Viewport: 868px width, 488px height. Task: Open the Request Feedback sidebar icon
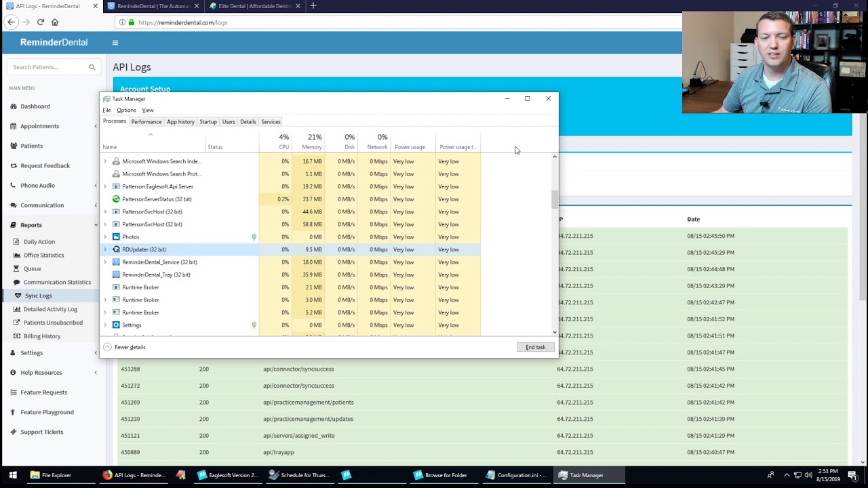(14, 165)
